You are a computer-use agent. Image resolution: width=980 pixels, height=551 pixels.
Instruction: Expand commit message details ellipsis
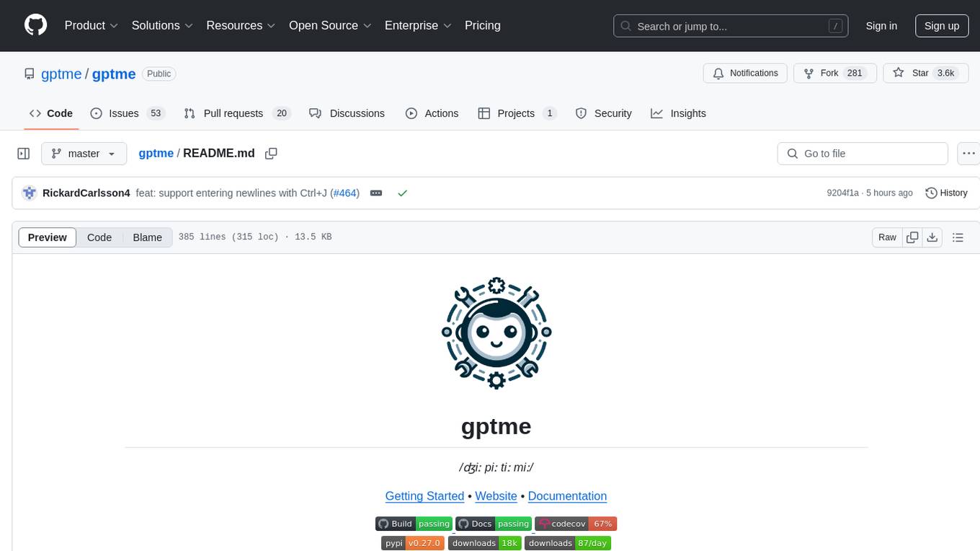coord(376,193)
